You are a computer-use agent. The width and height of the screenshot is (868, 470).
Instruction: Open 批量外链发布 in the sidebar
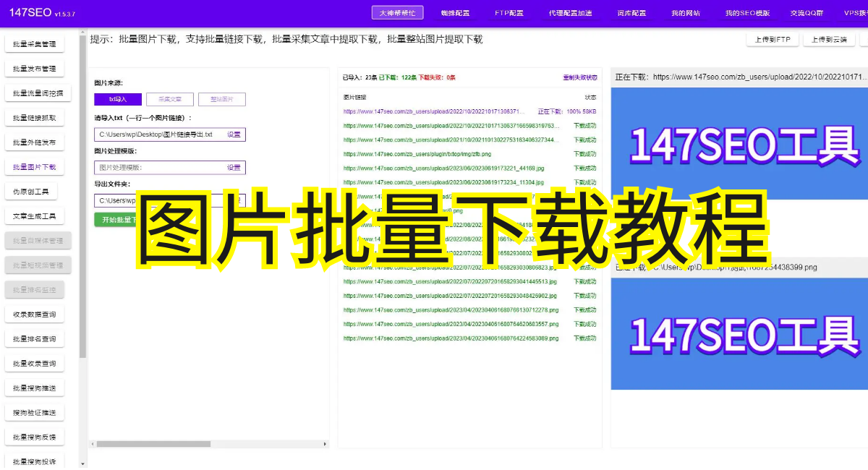click(x=34, y=143)
